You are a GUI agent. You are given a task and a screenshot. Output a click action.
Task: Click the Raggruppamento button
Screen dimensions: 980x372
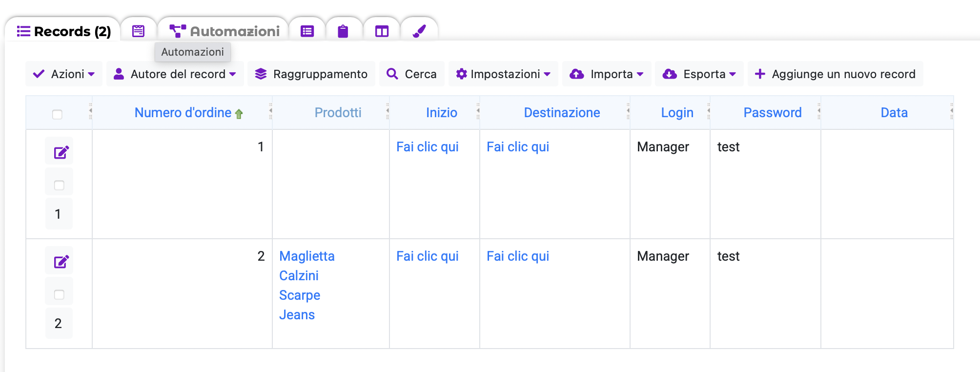click(x=311, y=74)
